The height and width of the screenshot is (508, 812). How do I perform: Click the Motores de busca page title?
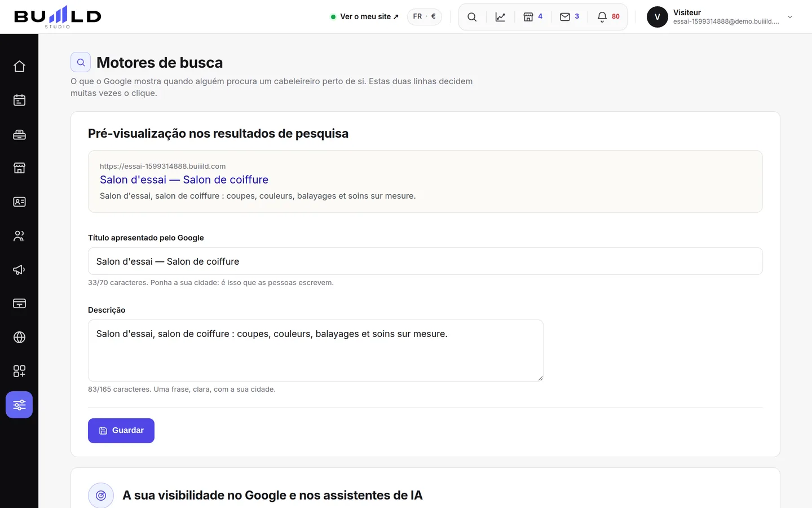[x=160, y=63]
